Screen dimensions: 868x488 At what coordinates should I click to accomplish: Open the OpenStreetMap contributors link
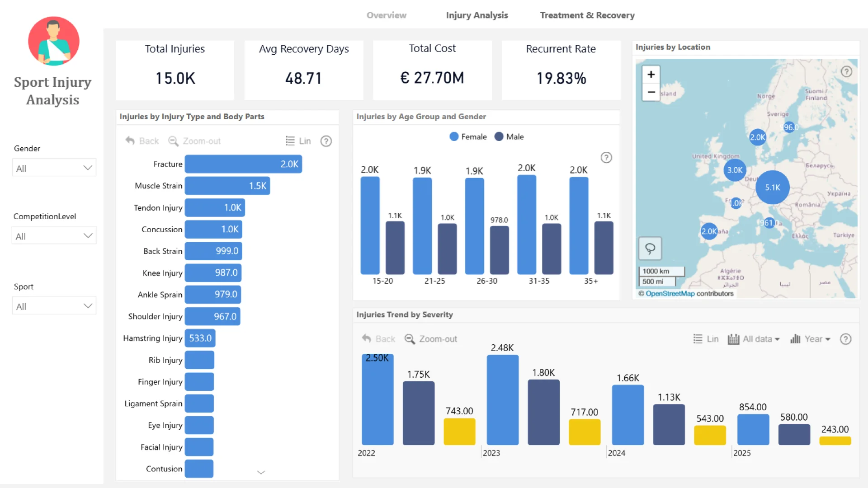(x=670, y=294)
